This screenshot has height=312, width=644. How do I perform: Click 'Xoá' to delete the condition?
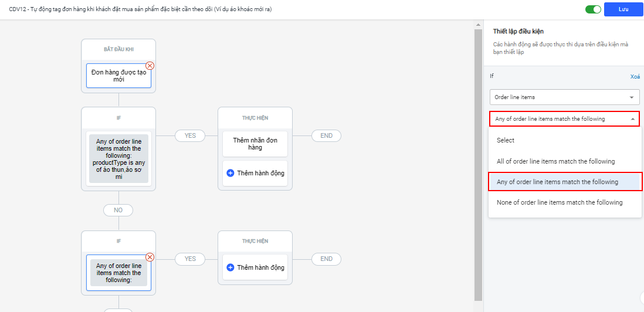(x=635, y=77)
